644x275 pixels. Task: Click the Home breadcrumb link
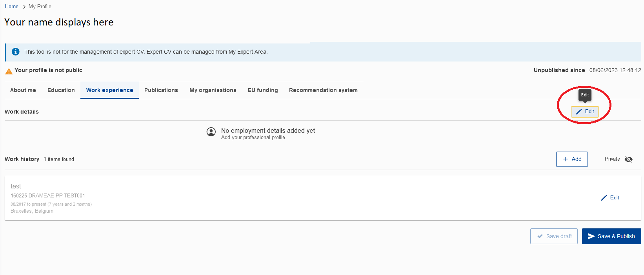tap(12, 7)
